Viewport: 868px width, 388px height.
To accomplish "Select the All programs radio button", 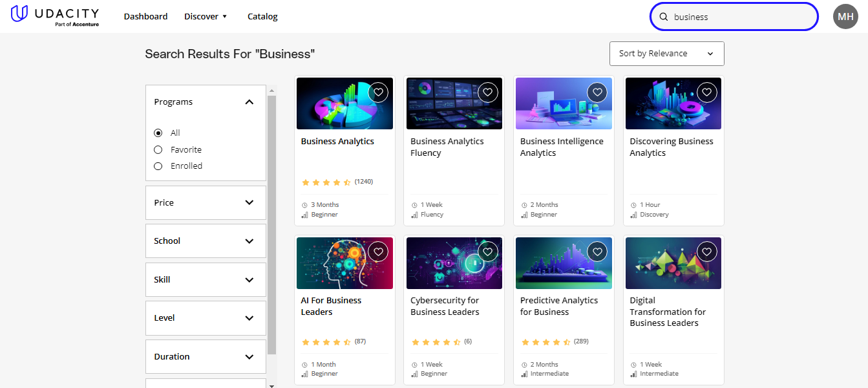I will coord(158,133).
